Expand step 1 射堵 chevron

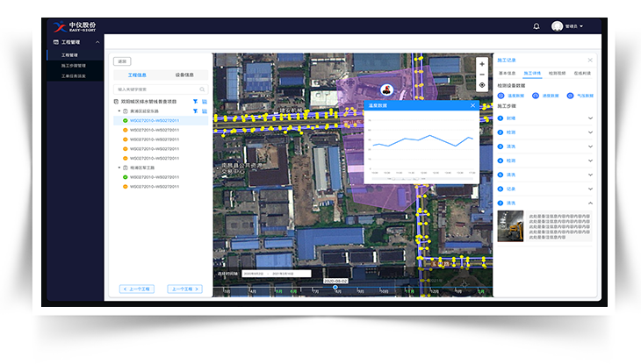590,118
